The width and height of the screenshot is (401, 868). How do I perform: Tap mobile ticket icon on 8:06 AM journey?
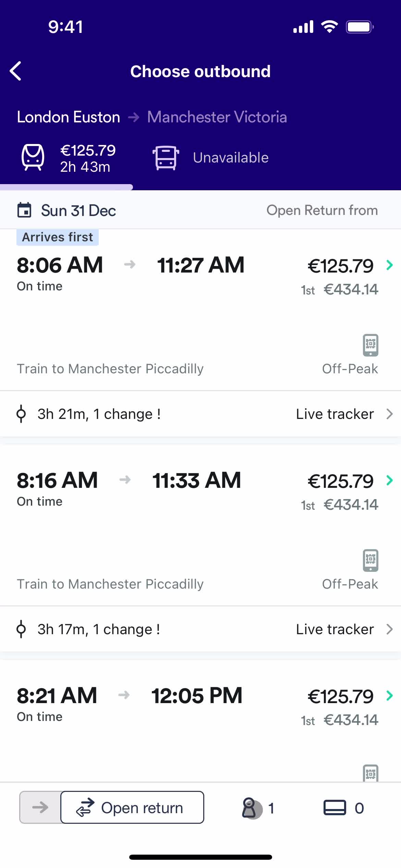pyautogui.click(x=370, y=345)
